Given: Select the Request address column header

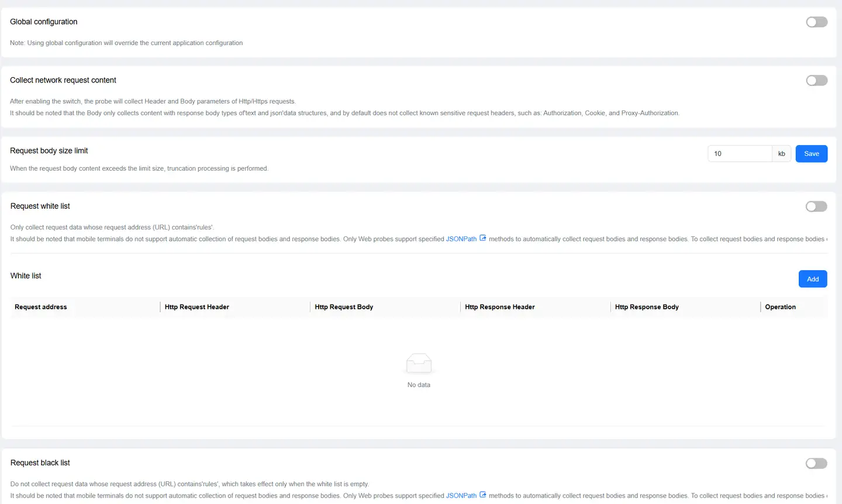Looking at the screenshot, I should coord(41,307).
